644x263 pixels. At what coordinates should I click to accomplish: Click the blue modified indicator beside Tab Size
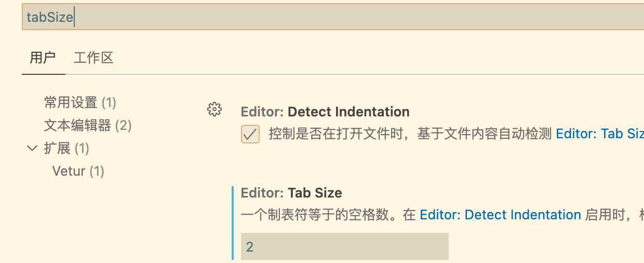coord(233,222)
